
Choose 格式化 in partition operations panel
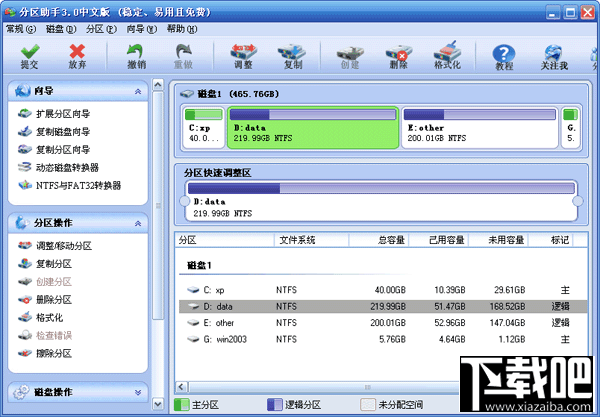(x=41, y=318)
